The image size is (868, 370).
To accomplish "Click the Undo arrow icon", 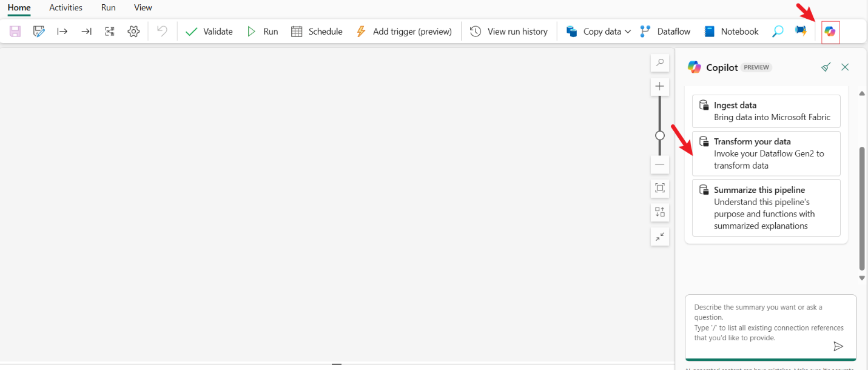I will (x=162, y=31).
